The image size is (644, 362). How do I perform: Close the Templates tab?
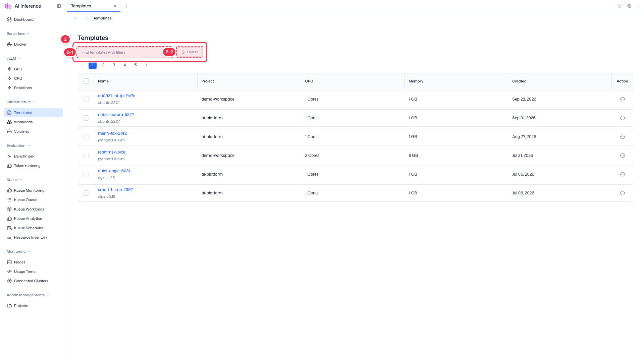point(115,6)
